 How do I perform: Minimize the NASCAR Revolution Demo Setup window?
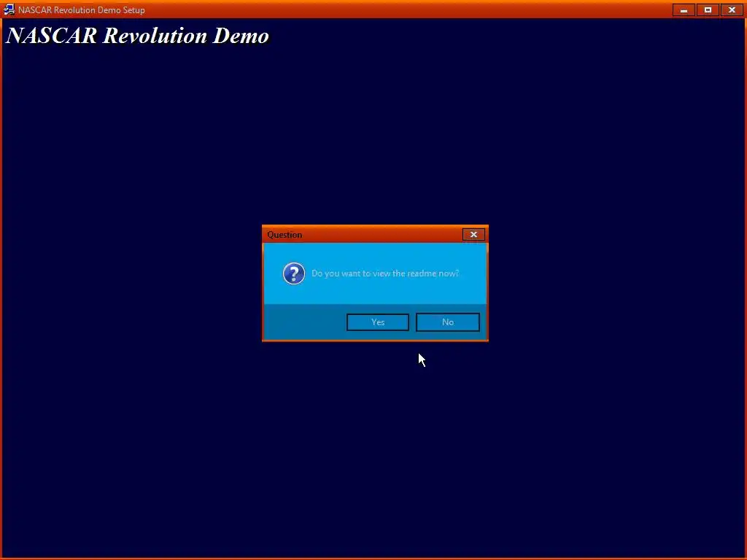click(684, 9)
